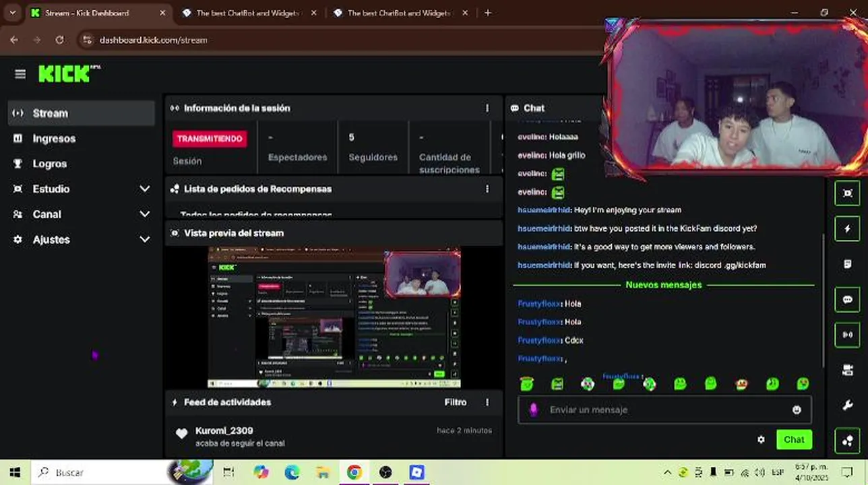
Task: Switch to Stream - Kick Dashboard browser tab
Action: tap(98, 13)
